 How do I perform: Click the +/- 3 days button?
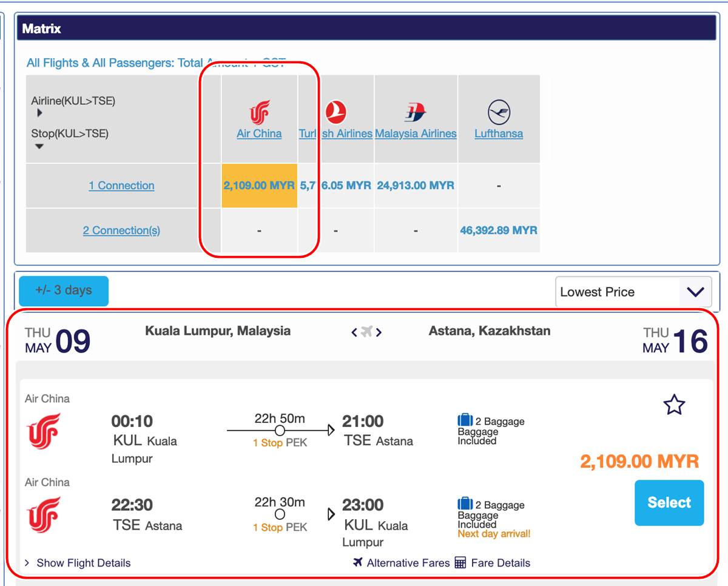pos(64,291)
